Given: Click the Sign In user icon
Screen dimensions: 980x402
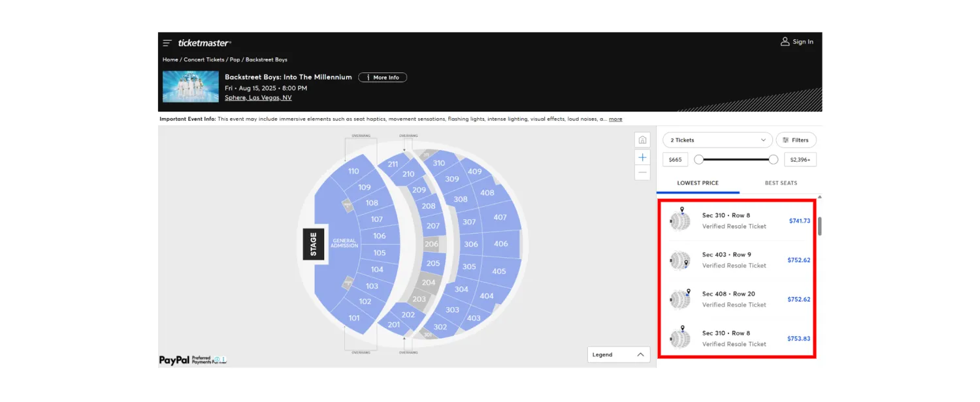Looking at the screenshot, I should (785, 42).
